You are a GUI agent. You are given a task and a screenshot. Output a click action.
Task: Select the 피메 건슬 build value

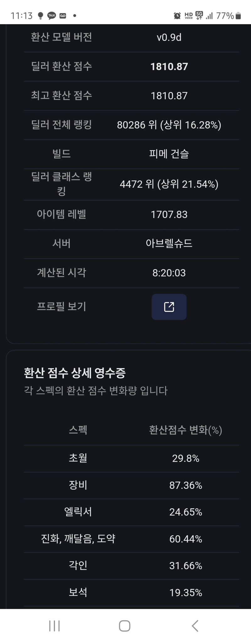169,154
